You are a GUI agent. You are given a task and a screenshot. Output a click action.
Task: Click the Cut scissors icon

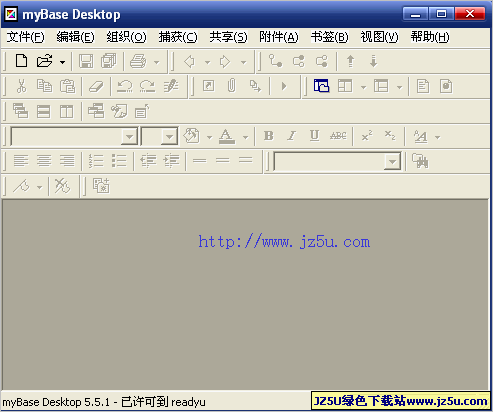21,86
